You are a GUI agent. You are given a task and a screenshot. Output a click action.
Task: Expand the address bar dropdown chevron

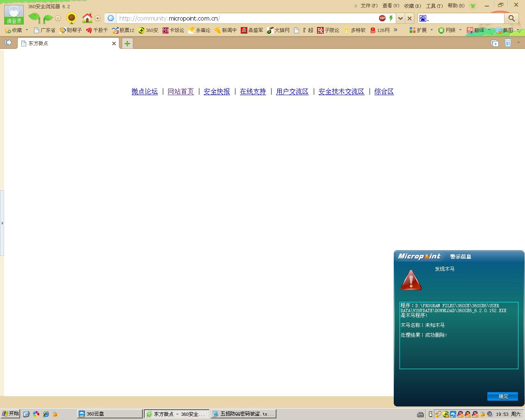(400, 18)
